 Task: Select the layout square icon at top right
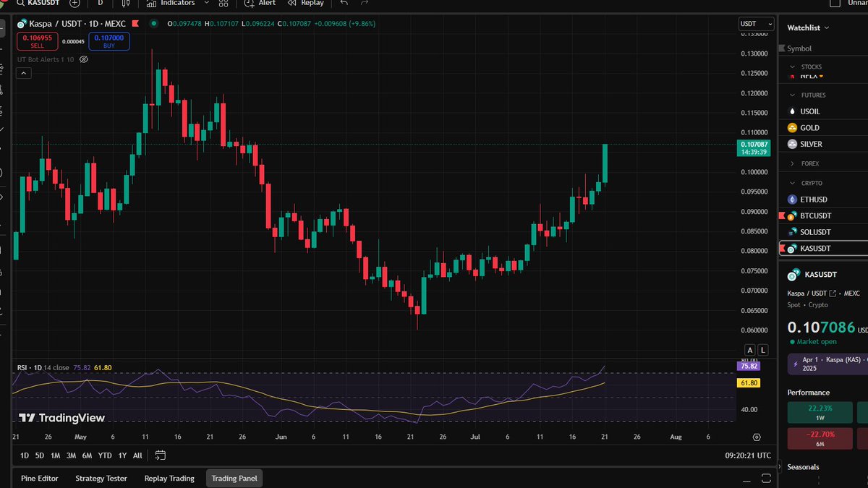click(835, 3)
